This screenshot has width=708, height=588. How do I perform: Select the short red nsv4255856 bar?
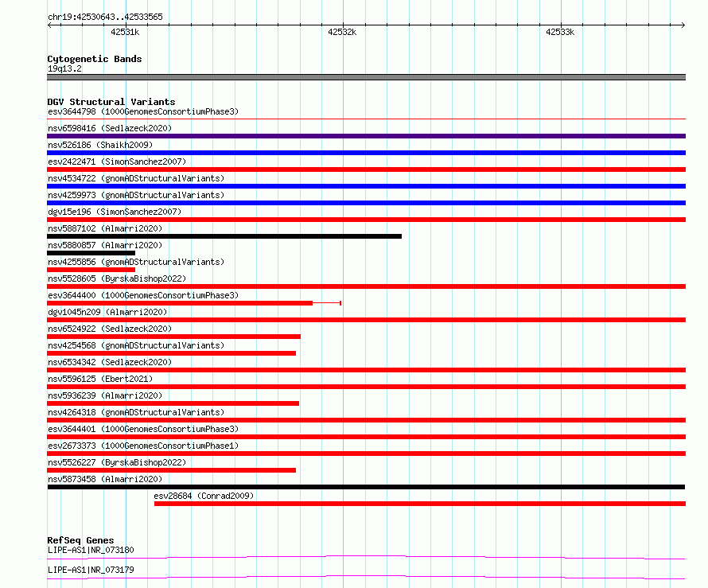coord(91,270)
